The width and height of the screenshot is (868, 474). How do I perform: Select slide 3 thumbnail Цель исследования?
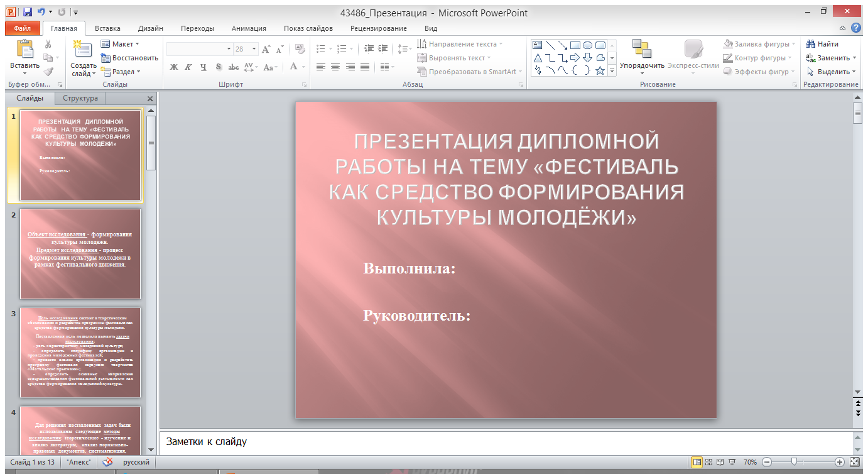tap(80, 352)
